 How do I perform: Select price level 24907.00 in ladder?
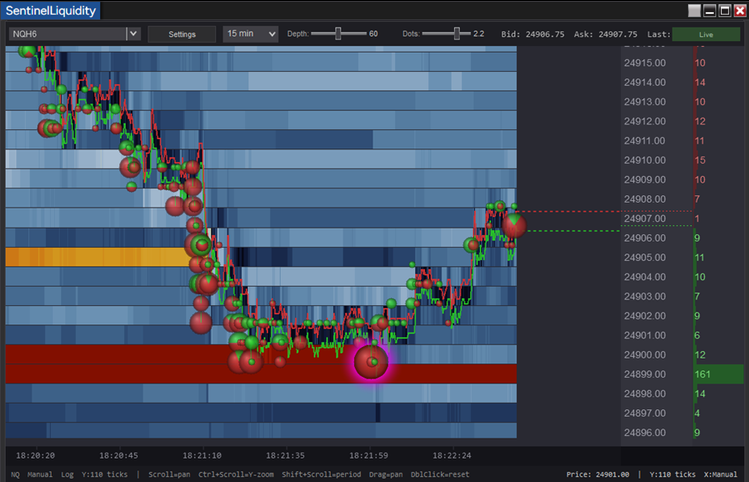[x=644, y=219]
